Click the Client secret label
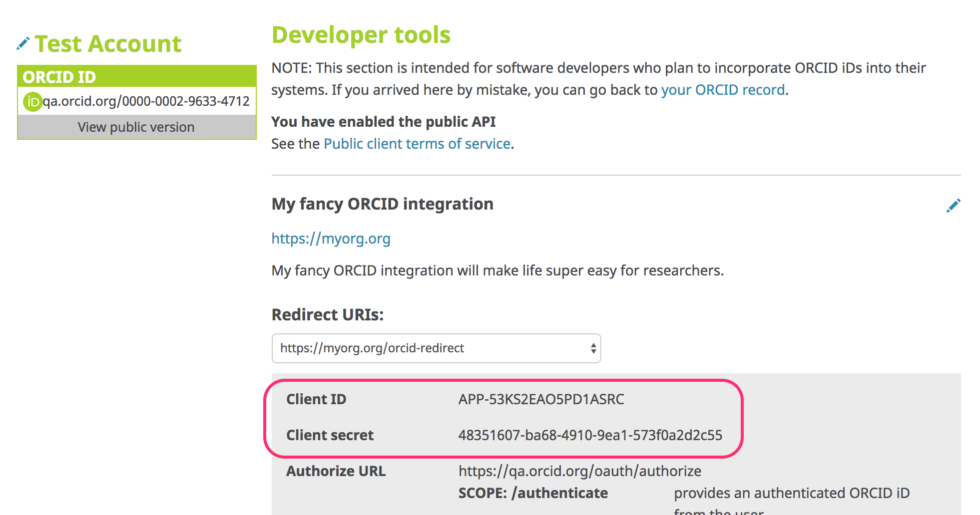 [330, 435]
